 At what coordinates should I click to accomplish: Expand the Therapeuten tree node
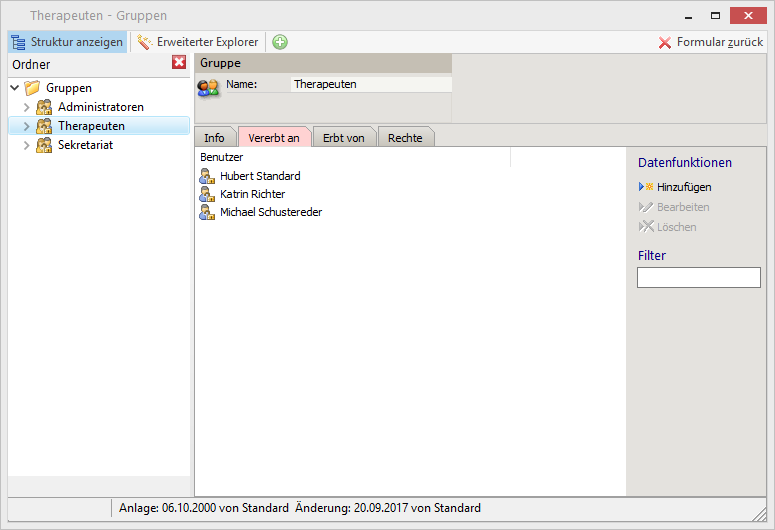pos(27,126)
